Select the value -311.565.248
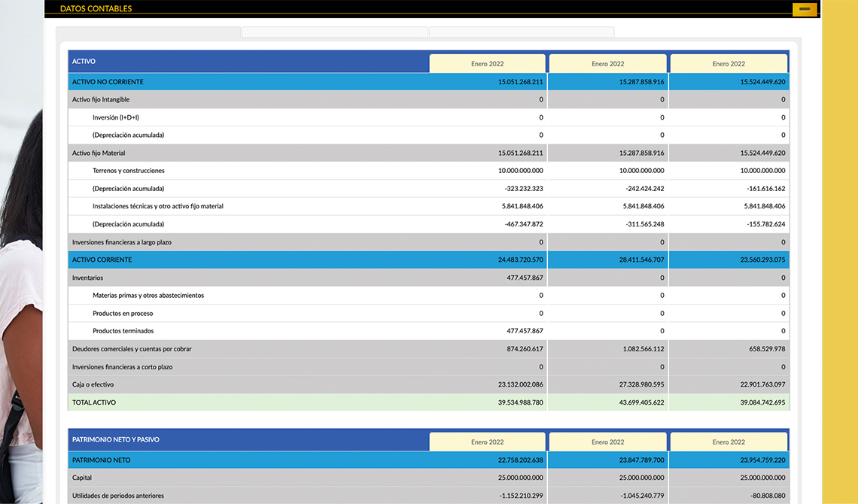 click(644, 224)
